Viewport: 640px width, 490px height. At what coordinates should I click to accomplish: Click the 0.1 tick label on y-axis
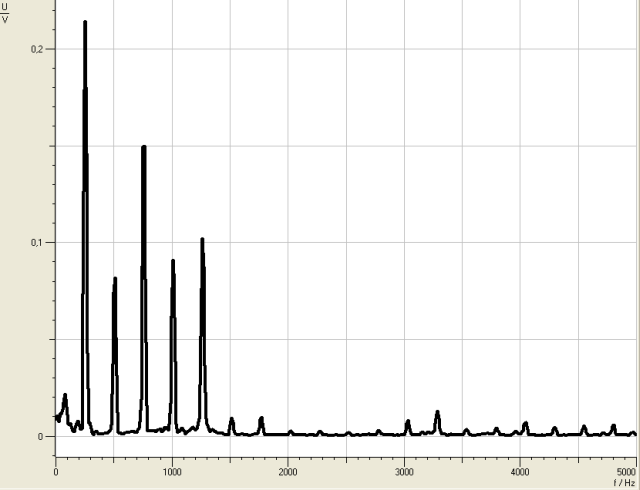39,242
